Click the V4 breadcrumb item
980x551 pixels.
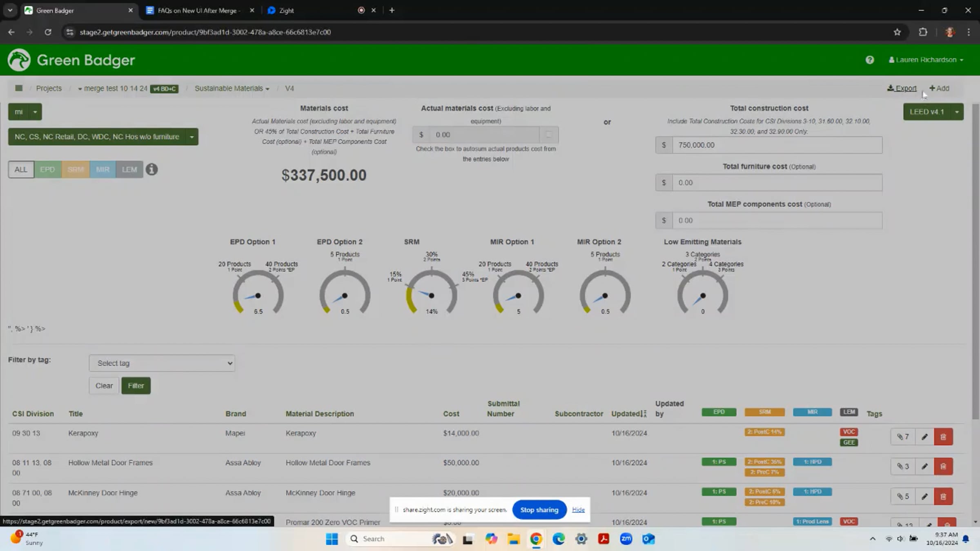pos(290,89)
